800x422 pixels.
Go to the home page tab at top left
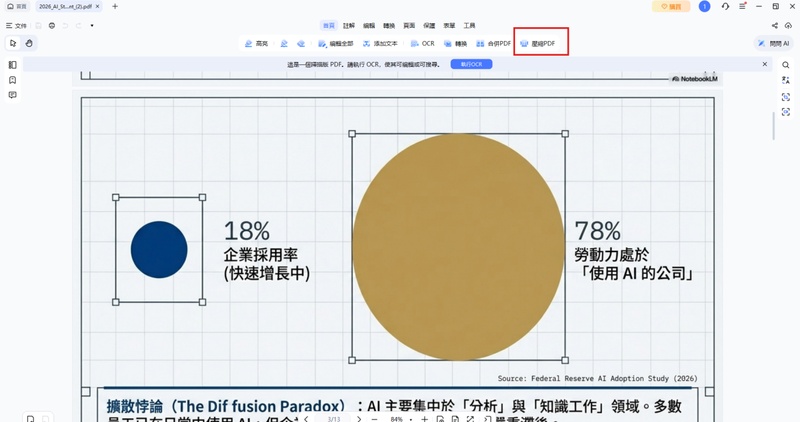17,7
